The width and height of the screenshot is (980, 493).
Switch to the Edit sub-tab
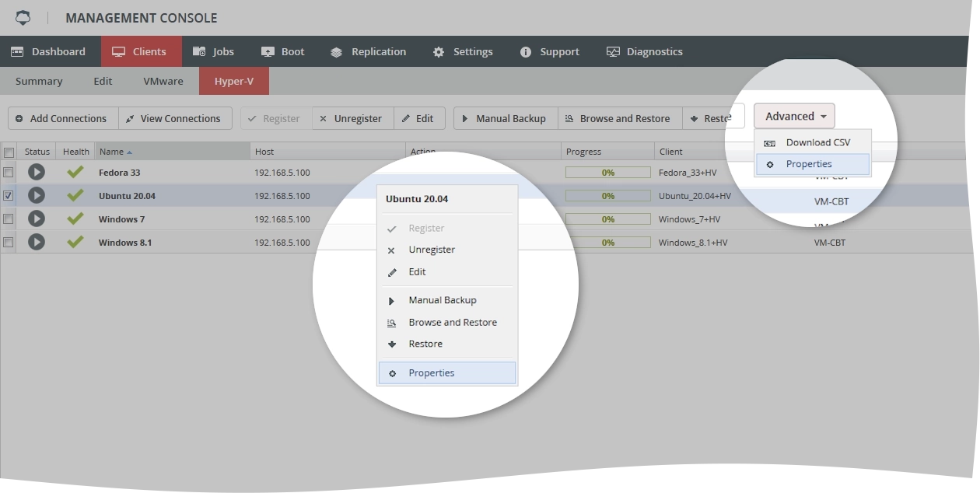tap(103, 81)
